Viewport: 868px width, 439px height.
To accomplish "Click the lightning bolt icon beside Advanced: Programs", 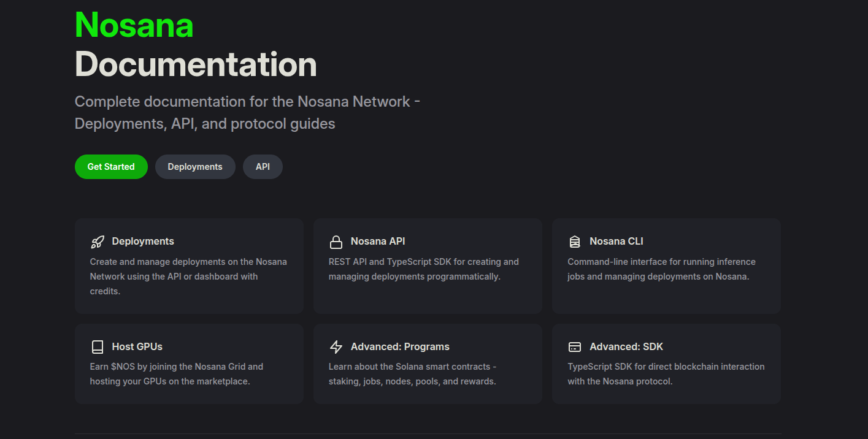I will coord(336,347).
